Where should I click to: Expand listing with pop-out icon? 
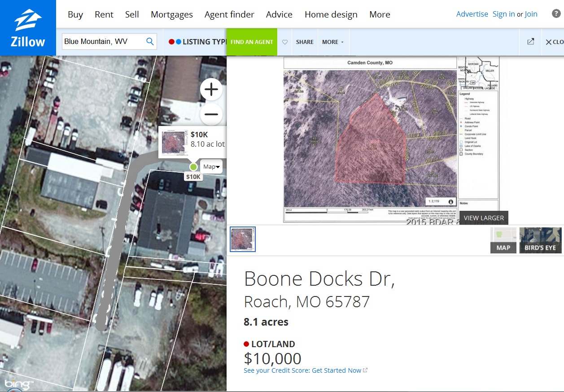point(530,42)
